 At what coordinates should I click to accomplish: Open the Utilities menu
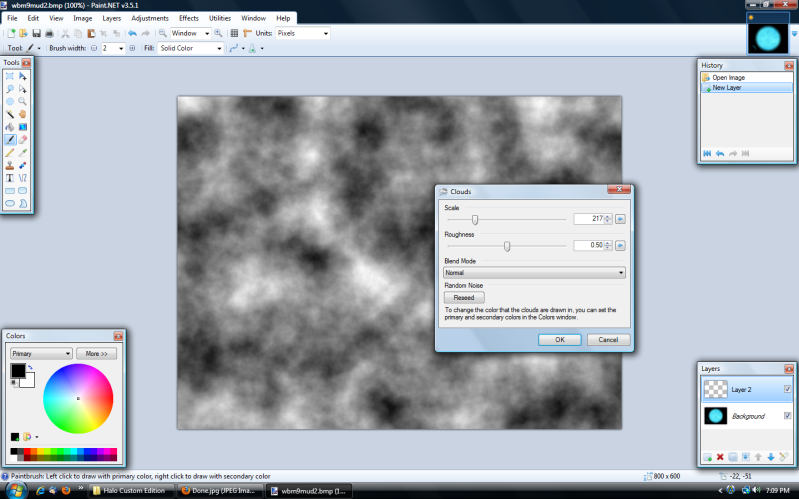click(220, 18)
